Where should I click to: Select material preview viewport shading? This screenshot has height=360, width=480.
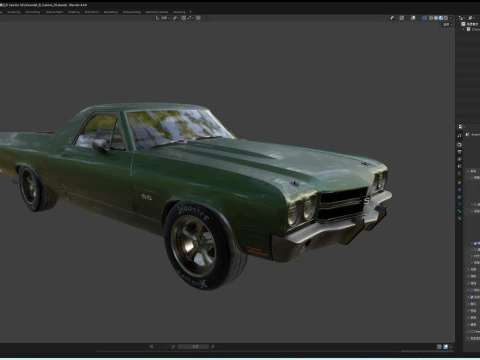pyautogui.click(x=441, y=18)
